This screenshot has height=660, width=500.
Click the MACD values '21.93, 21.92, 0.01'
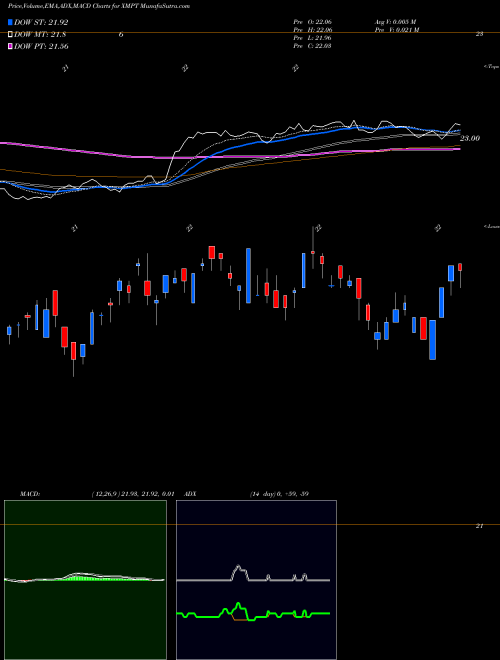coord(147,494)
